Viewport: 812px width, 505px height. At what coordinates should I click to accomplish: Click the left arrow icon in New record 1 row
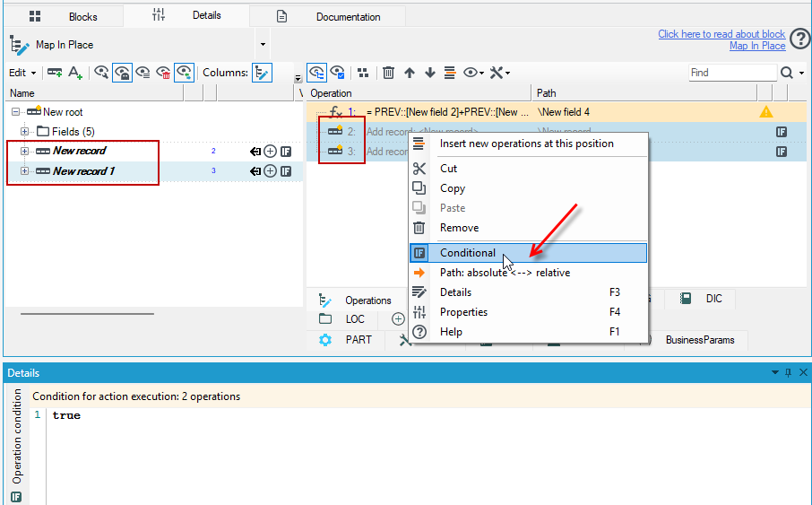tap(255, 171)
